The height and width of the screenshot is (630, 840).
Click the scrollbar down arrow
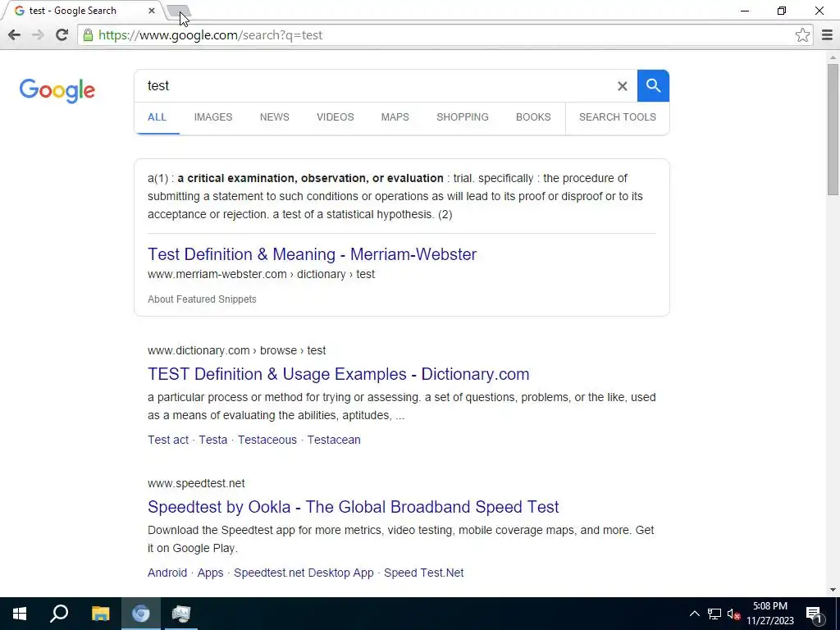click(x=833, y=590)
